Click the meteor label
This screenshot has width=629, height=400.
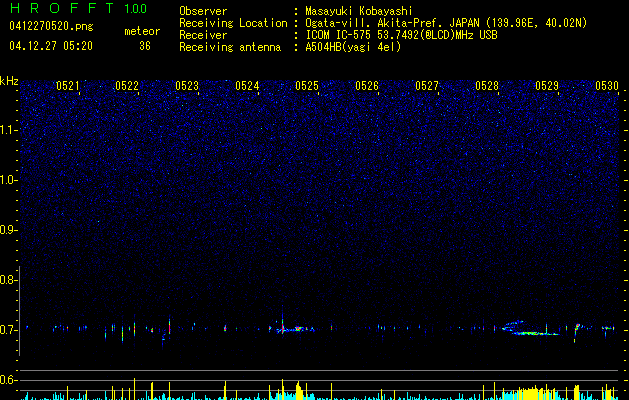[142, 31]
